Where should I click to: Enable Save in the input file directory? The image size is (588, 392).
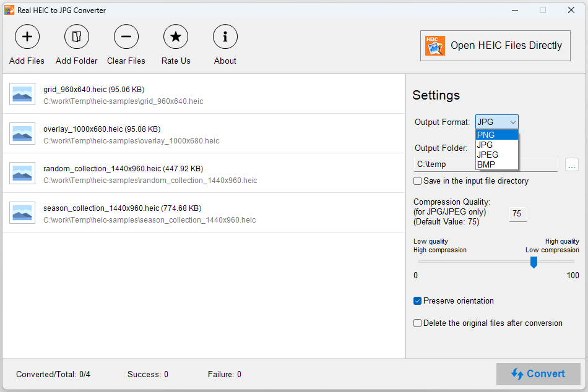[417, 181]
